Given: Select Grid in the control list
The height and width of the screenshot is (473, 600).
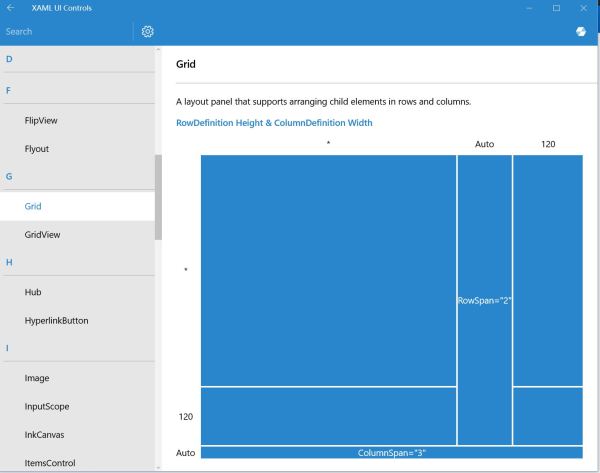Looking at the screenshot, I should [77, 206].
